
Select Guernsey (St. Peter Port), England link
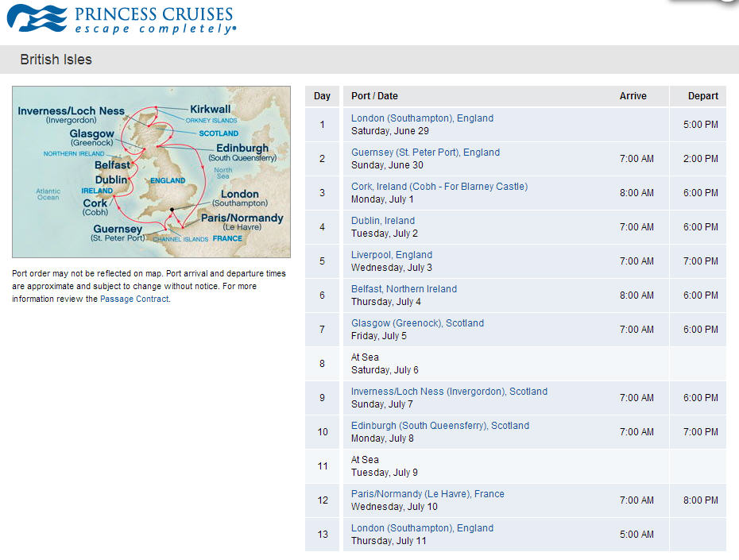(x=425, y=153)
